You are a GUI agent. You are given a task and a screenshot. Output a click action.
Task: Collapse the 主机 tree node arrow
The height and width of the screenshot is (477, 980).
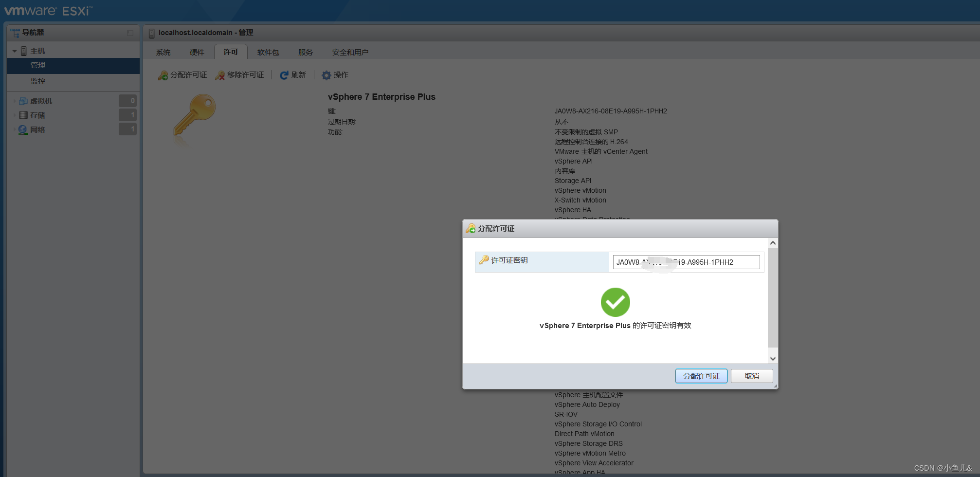click(15, 51)
